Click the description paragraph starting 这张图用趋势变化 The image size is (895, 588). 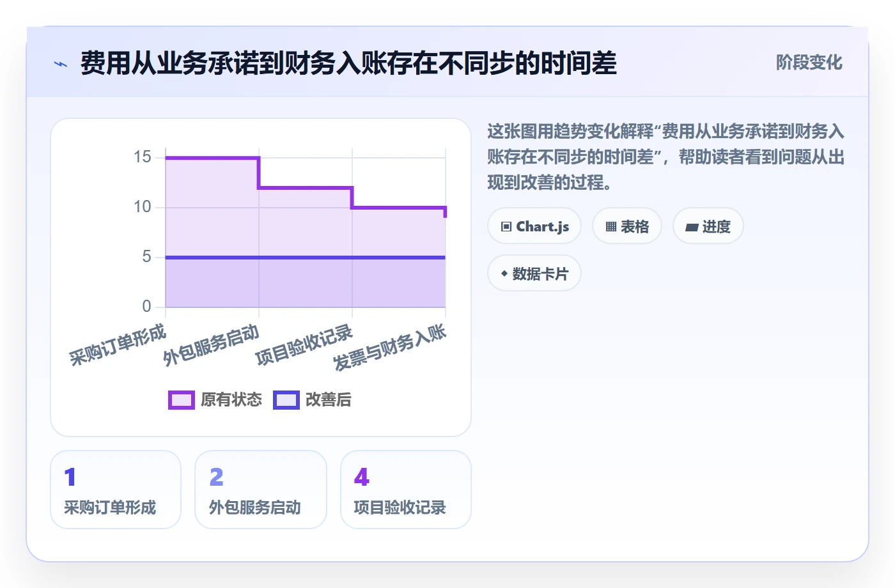[666, 157]
